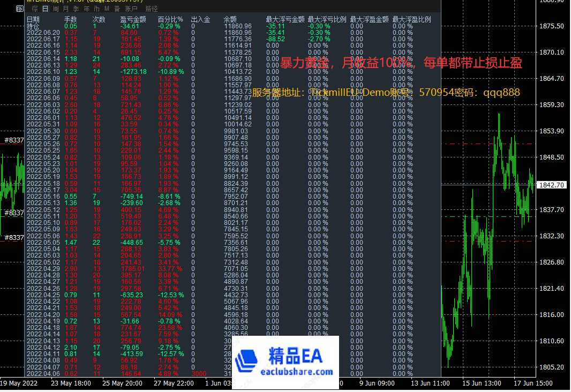Viewport: 571px width, 392px height.
Task: Click the 最大浮亏比例 column header
Action: click(327, 19)
